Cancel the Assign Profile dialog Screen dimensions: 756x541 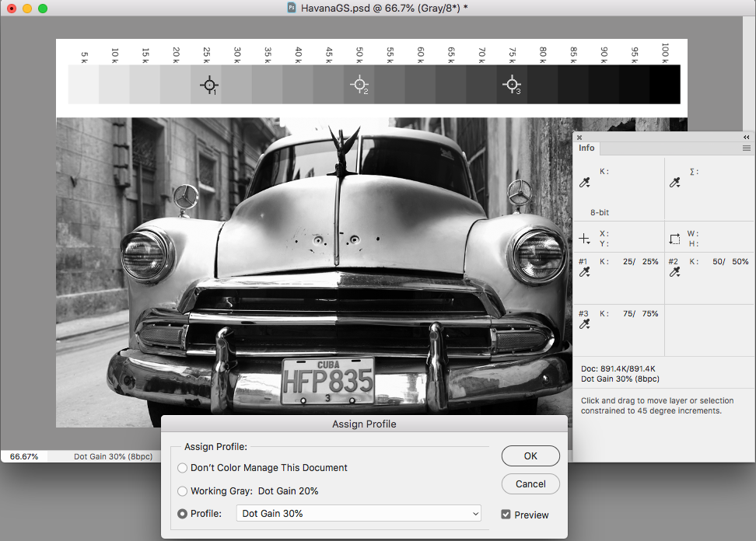(x=530, y=483)
